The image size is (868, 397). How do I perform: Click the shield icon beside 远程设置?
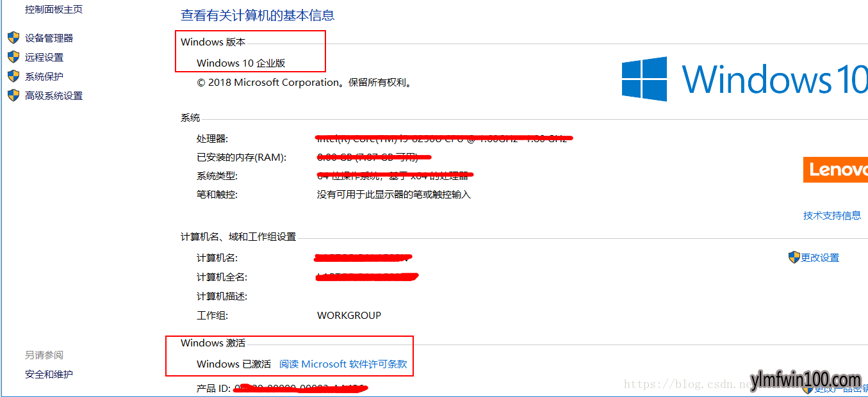pyautogui.click(x=13, y=57)
